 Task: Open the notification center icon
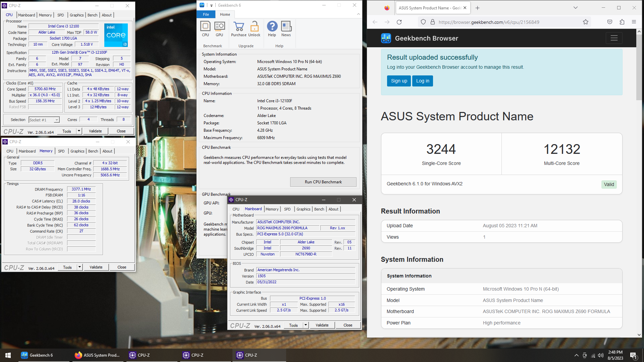coord(633,355)
